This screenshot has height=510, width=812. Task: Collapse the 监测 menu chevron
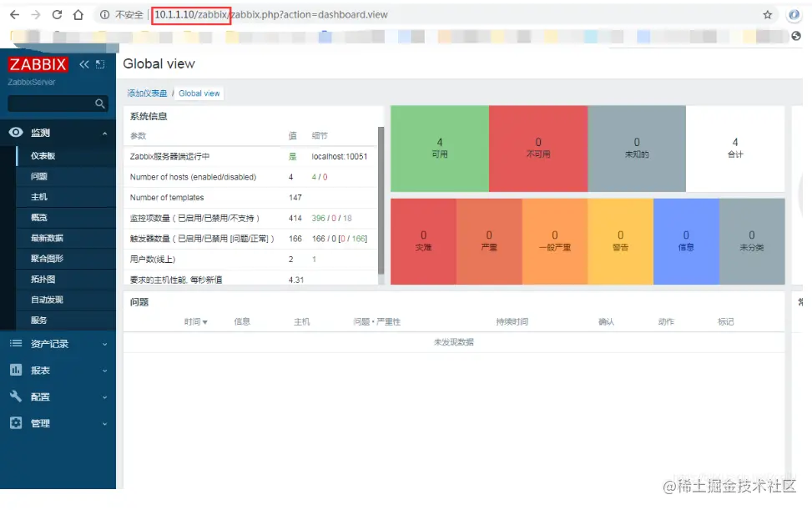[x=104, y=133]
